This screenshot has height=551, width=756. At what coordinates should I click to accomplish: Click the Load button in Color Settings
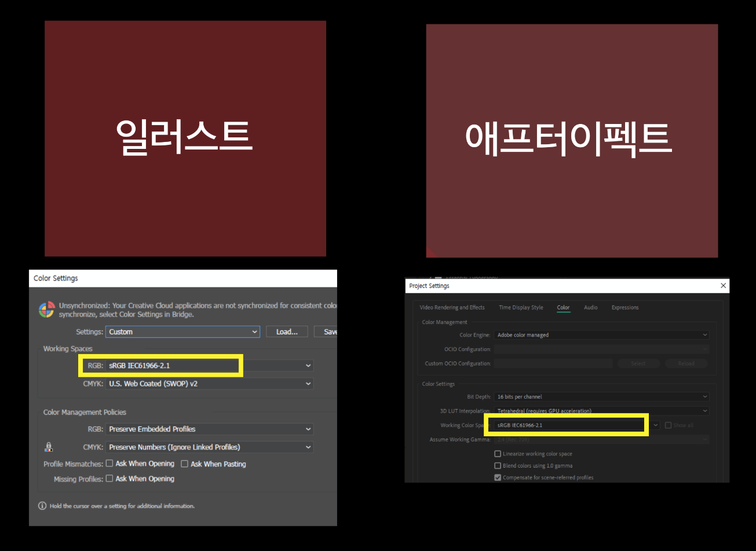[x=287, y=331]
